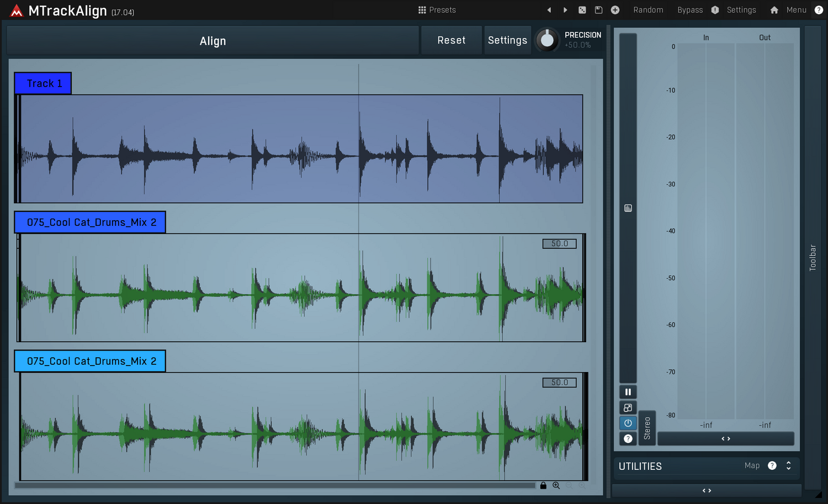Click the randomize dice icon
The image size is (828, 504).
[x=582, y=10]
